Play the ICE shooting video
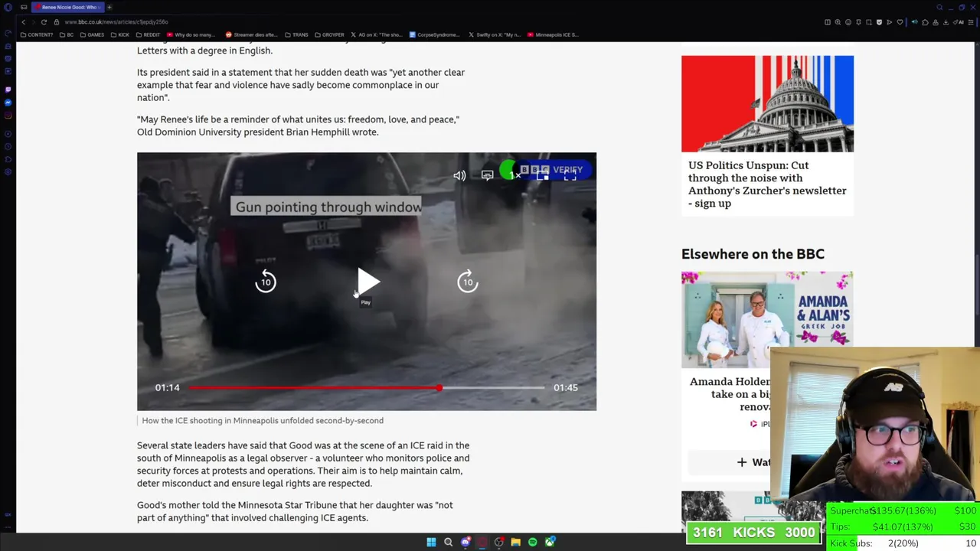The image size is (980, 551). [368, 282]
